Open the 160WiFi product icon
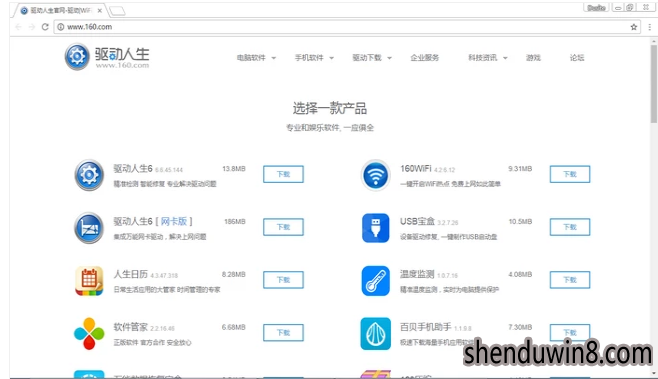 point(376,175)
